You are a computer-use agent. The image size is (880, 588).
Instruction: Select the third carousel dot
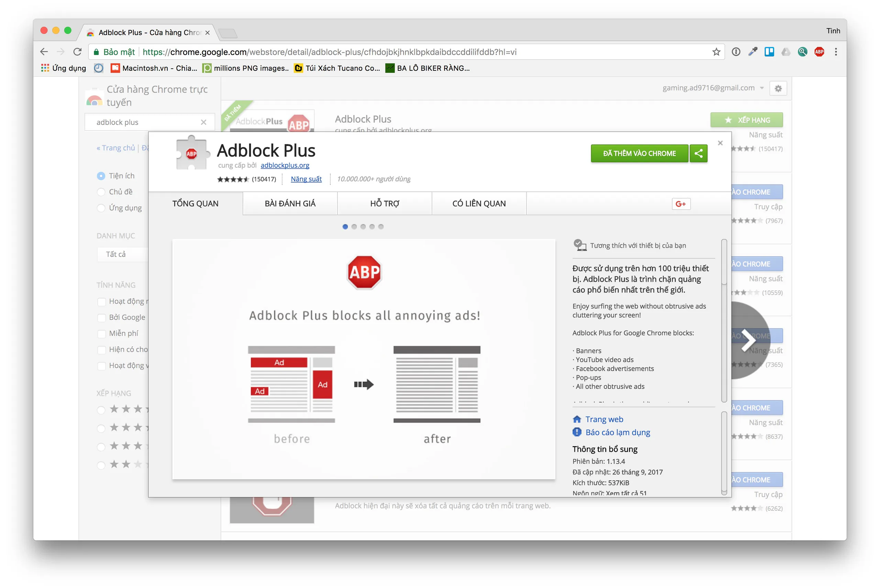363,226
